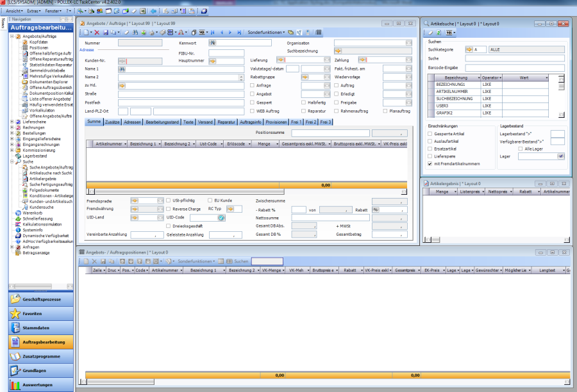577x392 pixels.
Task: Click the Barcode-Eingabe input field
Action: (x=514, y=67)
